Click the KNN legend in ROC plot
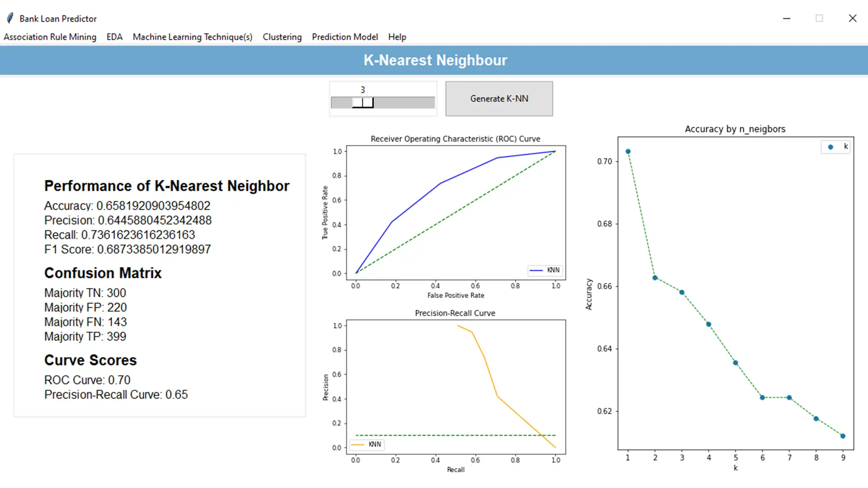This screenshot has height=488, width=868. [x=545, y=270]
